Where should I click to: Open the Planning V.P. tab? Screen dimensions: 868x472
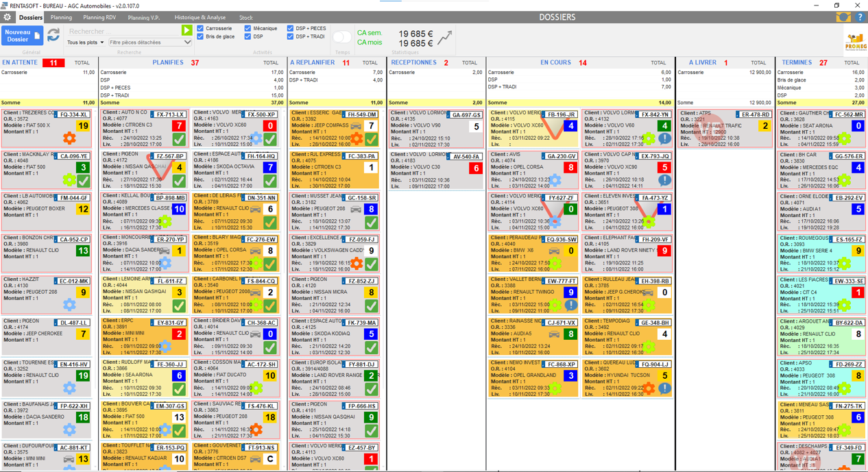143,17
